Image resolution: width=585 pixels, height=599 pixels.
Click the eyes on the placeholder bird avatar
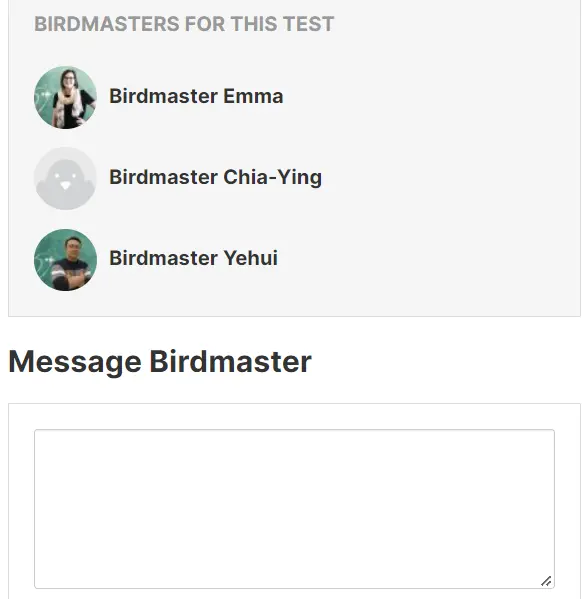click(65, 176)
